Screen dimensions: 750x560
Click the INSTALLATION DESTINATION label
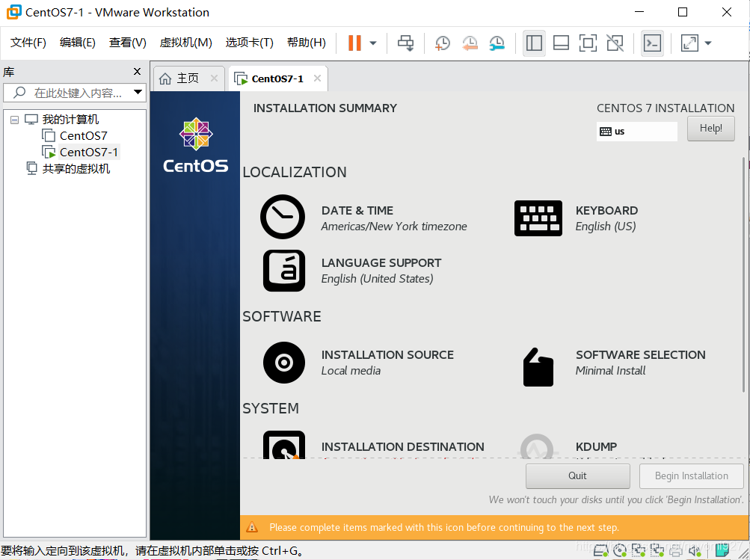pos(403,447)
